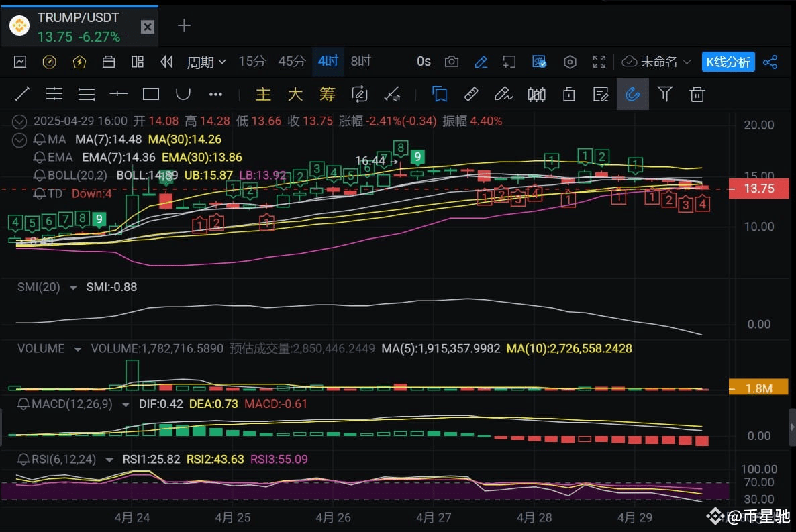796x532 pixels.
Task: Click the MA(7):14.48 value text
Action: [x=108, y=139]
